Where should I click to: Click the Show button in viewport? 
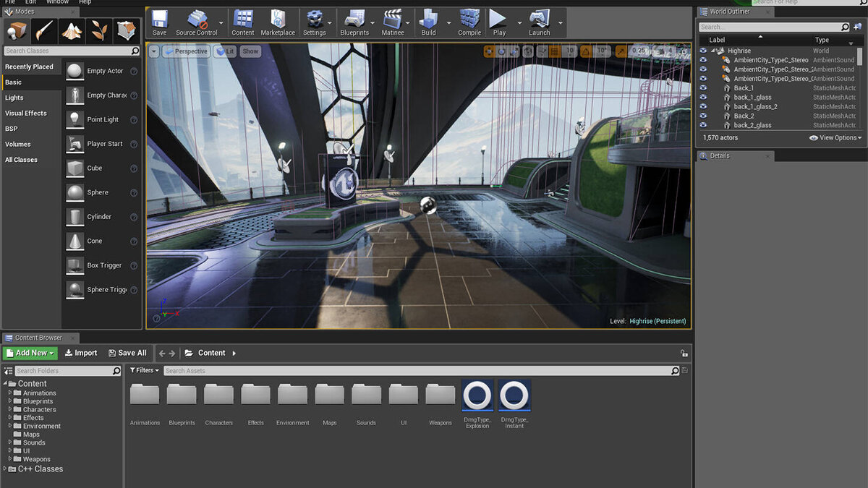[x=250, y=51]
